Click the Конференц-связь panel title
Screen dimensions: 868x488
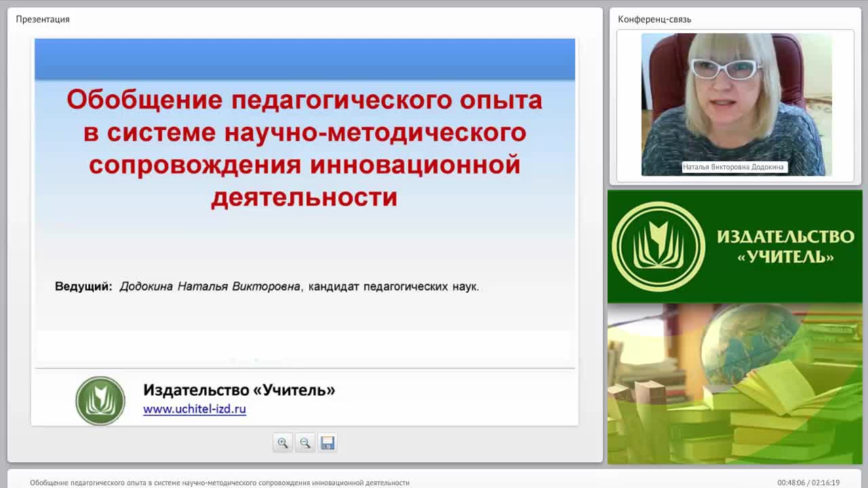pyautogui.click(x=654, y=19)
